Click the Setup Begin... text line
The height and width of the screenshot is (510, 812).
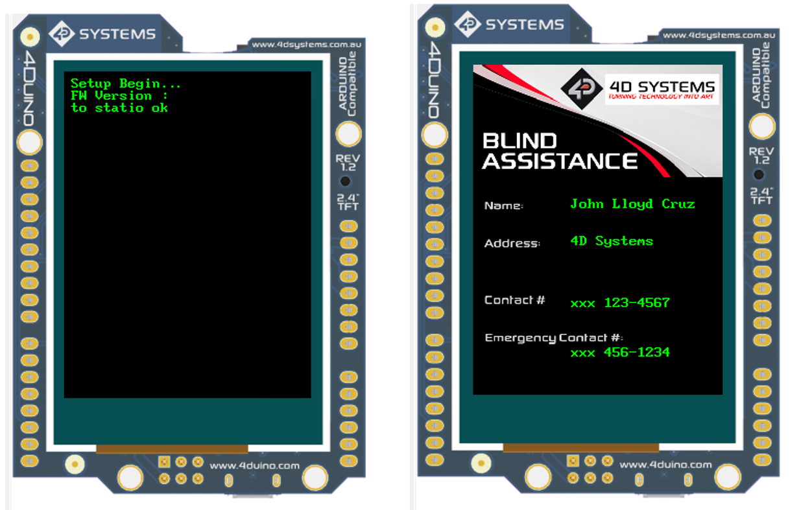[126, 84]
